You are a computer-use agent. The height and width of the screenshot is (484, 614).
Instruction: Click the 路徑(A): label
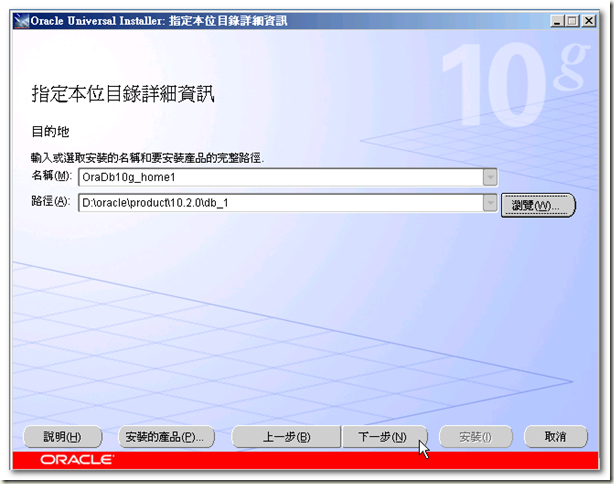pos(51,201)
